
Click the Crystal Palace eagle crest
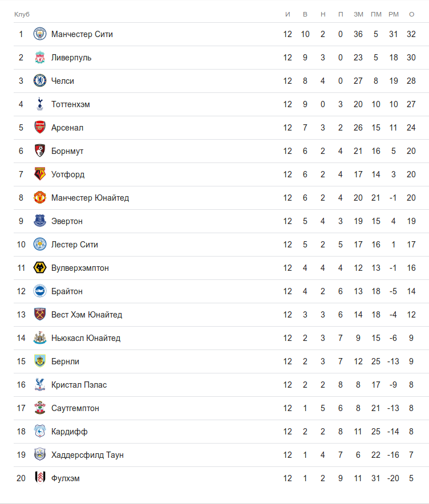(x=39, y=385)
